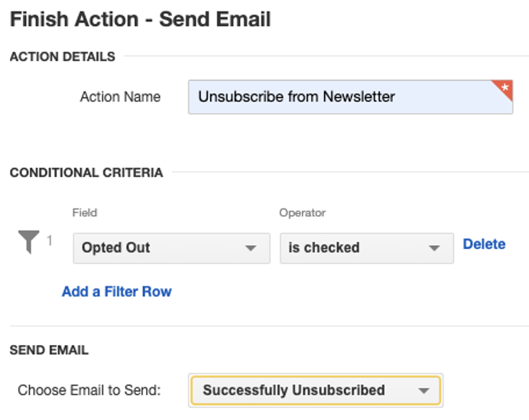
Task: Click the CONDITIONAL CRITERIA section header
Action: tap(86, 173)
